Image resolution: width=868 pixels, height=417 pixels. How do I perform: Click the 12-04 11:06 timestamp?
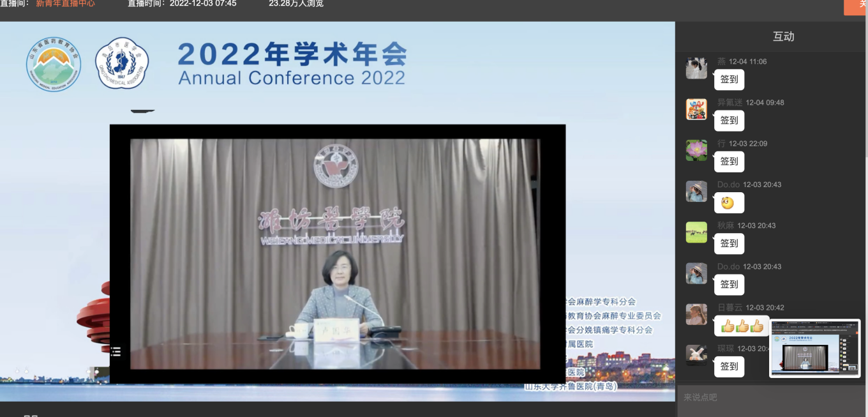748,62
